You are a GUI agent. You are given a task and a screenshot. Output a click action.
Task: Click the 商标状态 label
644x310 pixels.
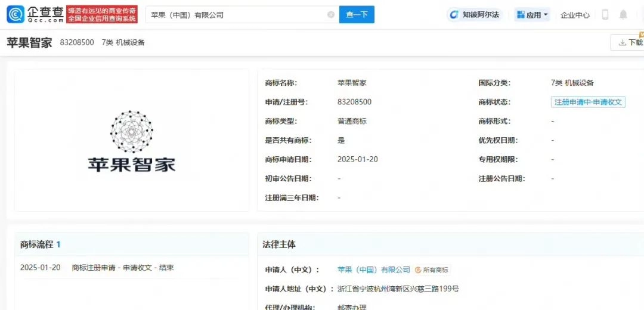click(494, 102)
